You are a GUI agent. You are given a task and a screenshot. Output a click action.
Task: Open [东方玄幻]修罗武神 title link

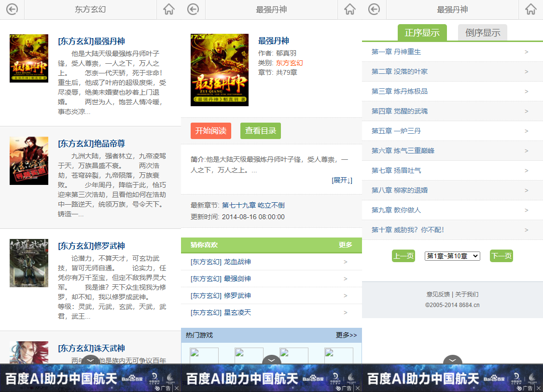91,246
